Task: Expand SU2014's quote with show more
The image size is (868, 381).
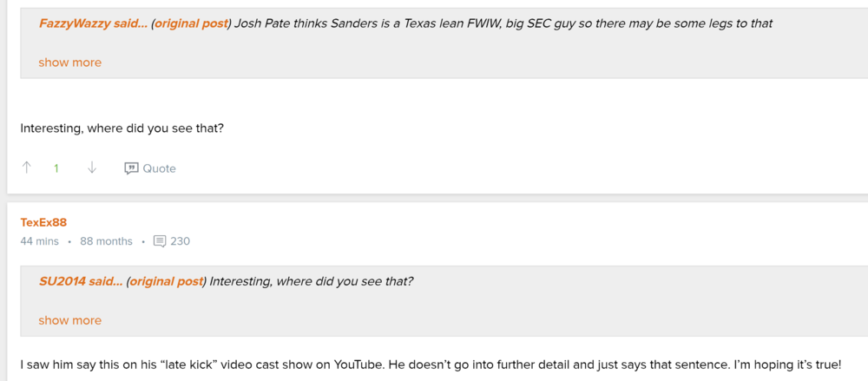Action: (69, 320)
